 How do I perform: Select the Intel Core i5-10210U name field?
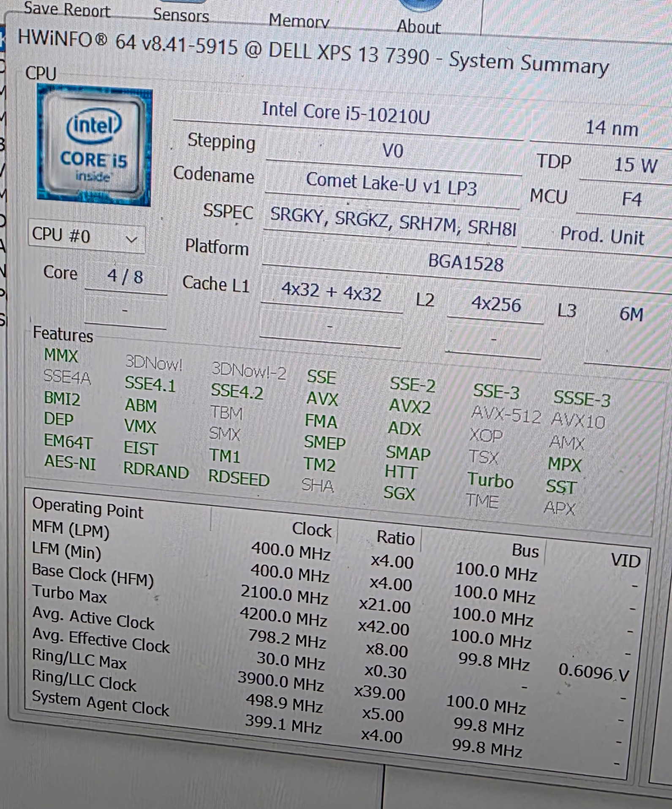[x=346, y=113]
